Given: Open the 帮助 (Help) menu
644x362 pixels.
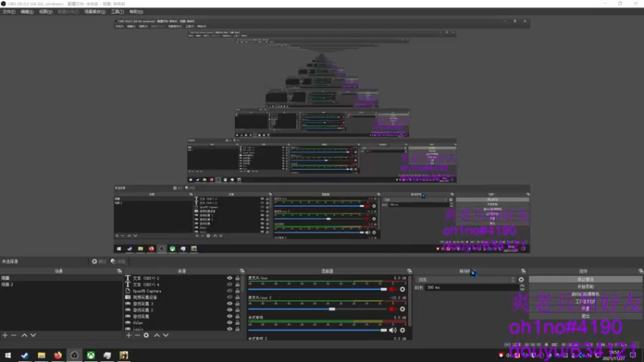Looking at the screenshot, I should point(136,12).
